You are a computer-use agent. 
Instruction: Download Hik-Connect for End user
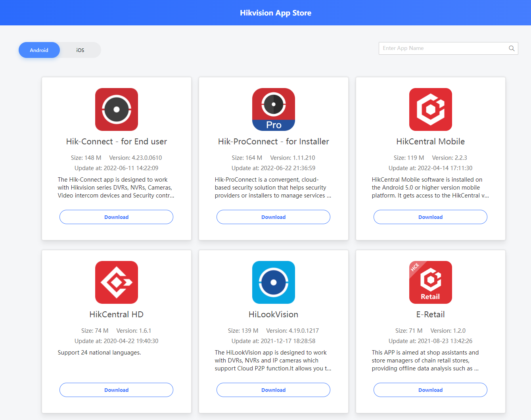point(117,217)
